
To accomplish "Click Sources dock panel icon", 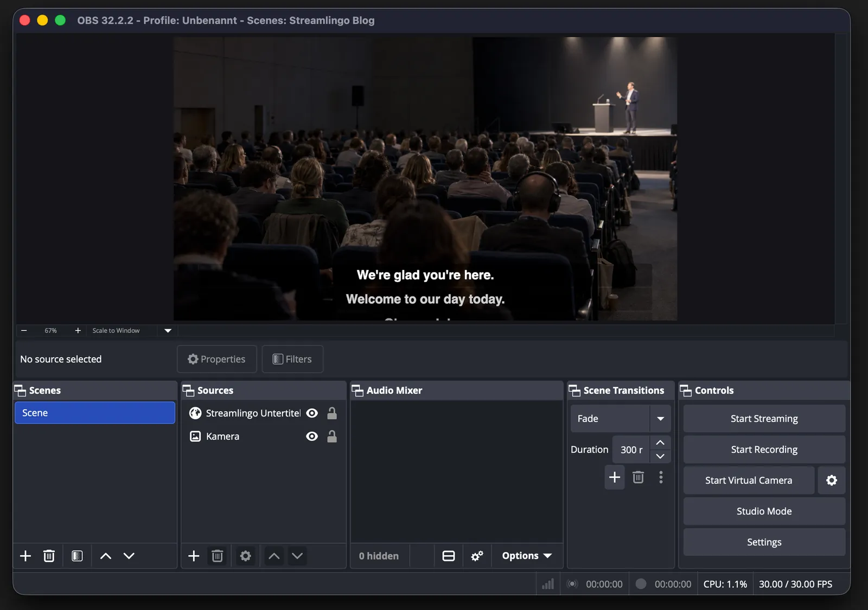I will pos(188,390).
